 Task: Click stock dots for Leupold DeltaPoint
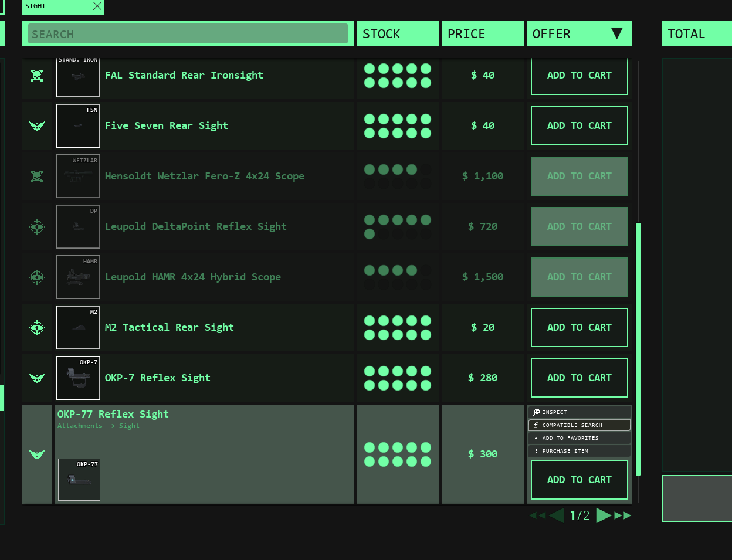[x=398, y=227]
